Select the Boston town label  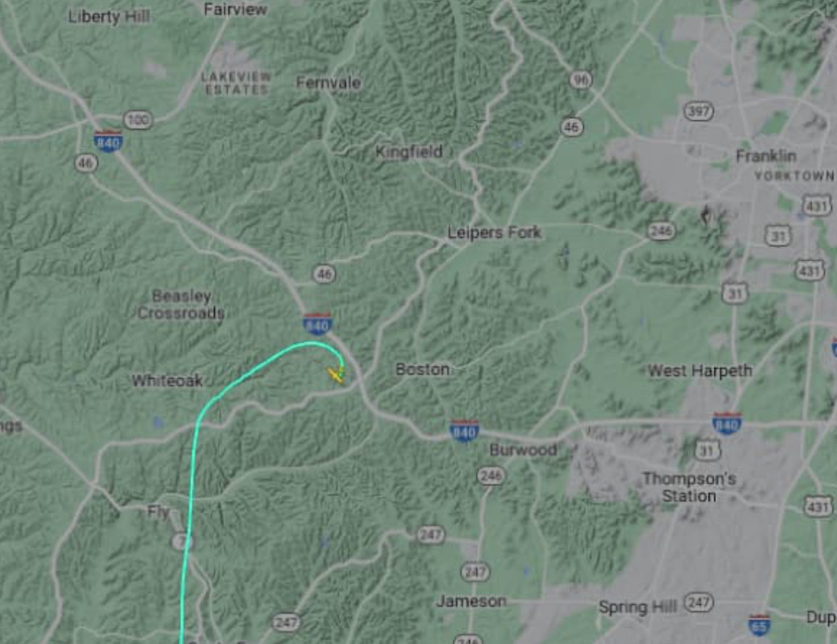(422, 369)
